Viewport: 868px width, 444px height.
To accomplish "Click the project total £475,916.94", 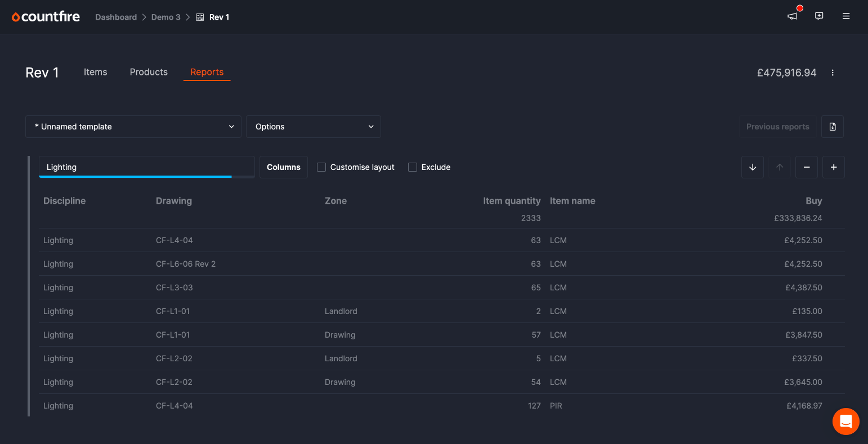I will 786,73.
